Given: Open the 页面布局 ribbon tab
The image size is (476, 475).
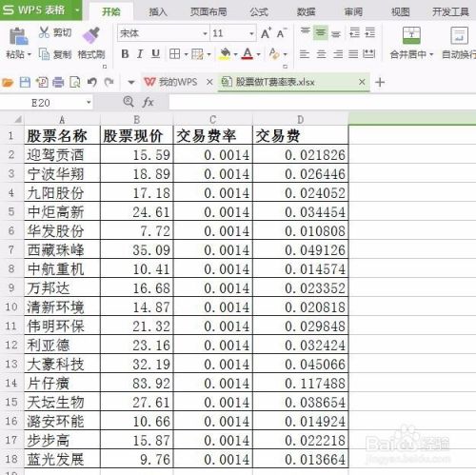Looking at the screenshot, I should click(x=208, y=12).
